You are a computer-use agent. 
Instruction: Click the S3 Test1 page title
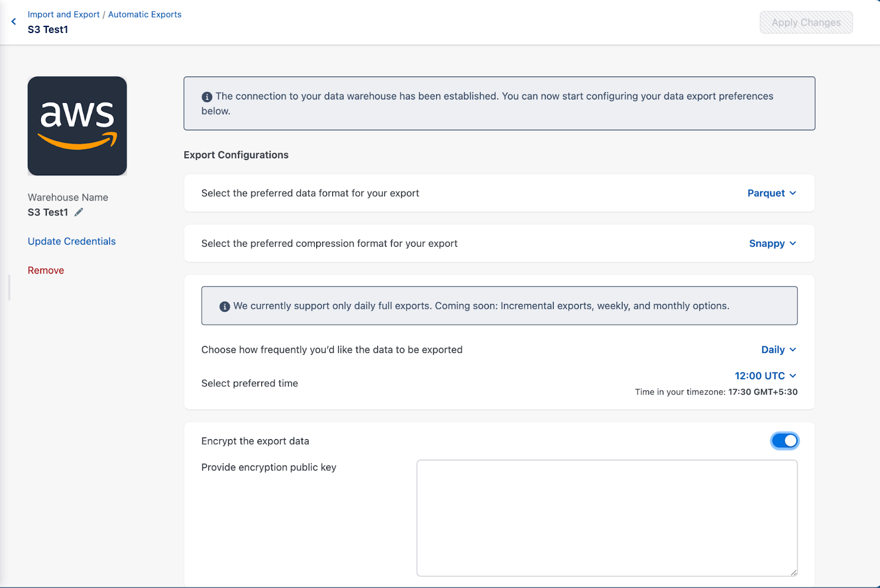48,30
